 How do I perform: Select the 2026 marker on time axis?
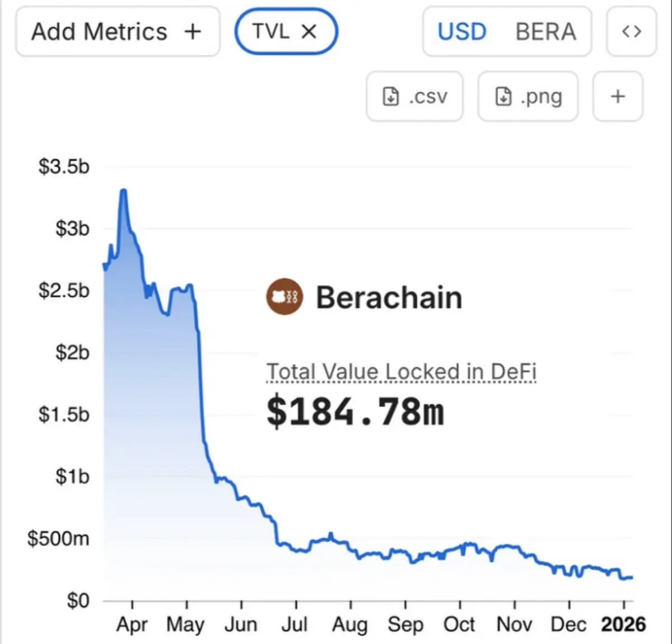point(623,624)
